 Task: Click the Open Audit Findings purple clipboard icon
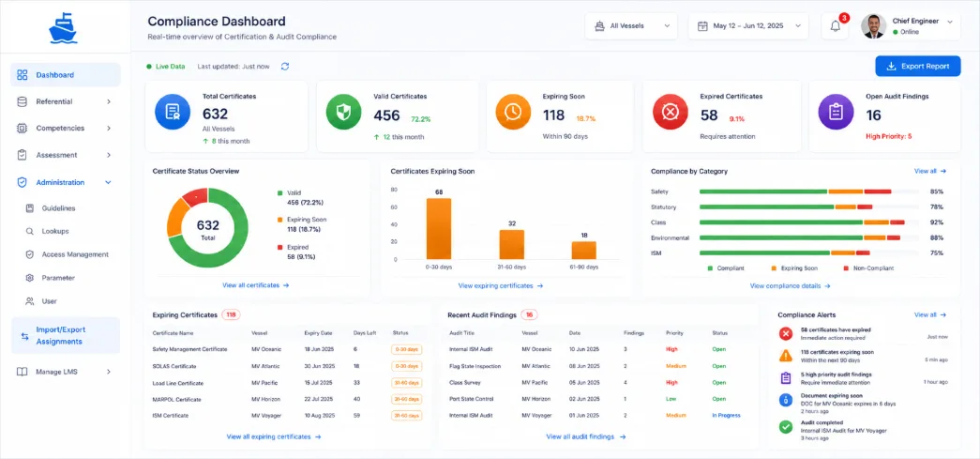[x=837, y=112]
